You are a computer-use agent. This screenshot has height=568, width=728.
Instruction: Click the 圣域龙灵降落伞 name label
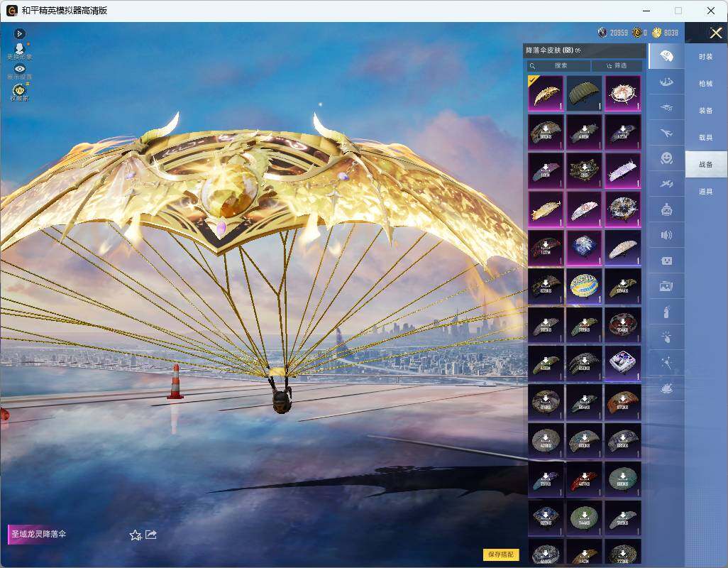pyautogui.click(x=38, y=534)
